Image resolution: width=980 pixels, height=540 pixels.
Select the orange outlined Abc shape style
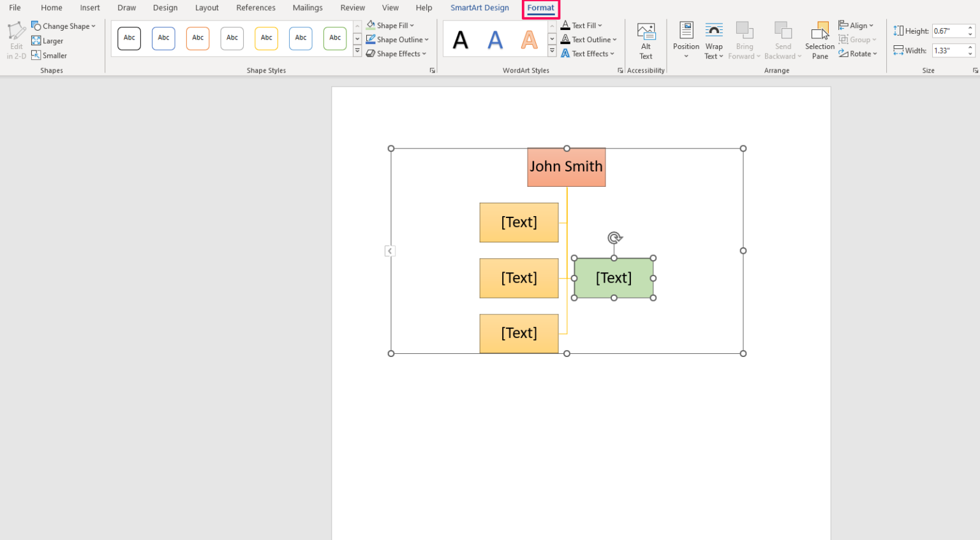click(197, 38)
